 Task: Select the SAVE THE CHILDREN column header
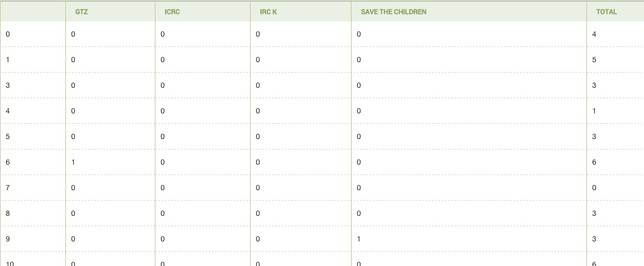393,11
